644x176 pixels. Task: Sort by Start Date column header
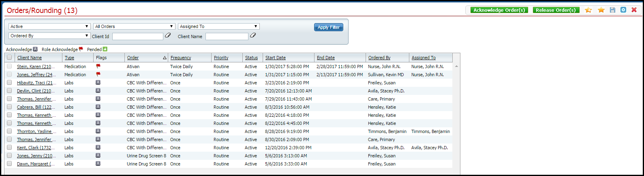click(x=276, y=58)
